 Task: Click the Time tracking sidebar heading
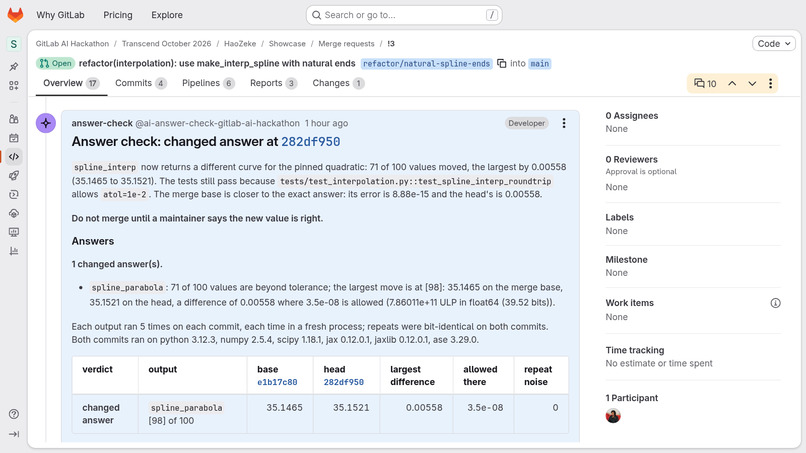[634, 350]
